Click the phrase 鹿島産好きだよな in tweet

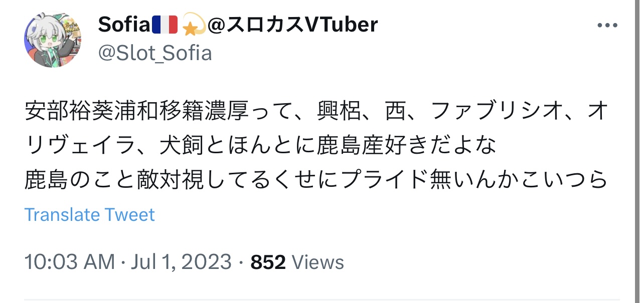[x=406, y=146]
